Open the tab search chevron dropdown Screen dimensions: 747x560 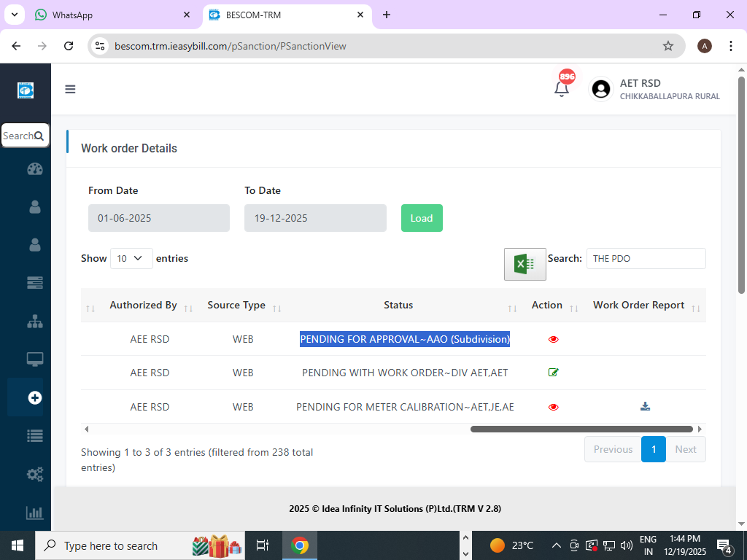15,15
